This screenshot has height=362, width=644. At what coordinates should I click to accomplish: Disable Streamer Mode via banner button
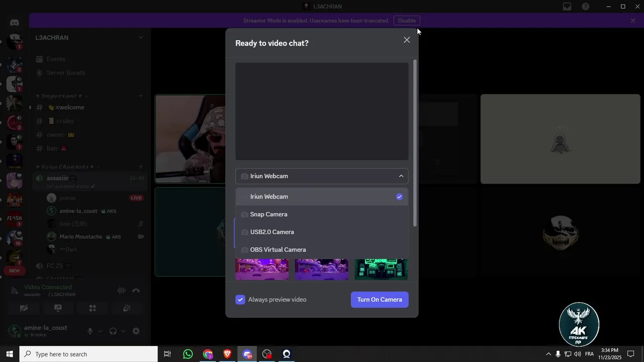coord(407,21)
